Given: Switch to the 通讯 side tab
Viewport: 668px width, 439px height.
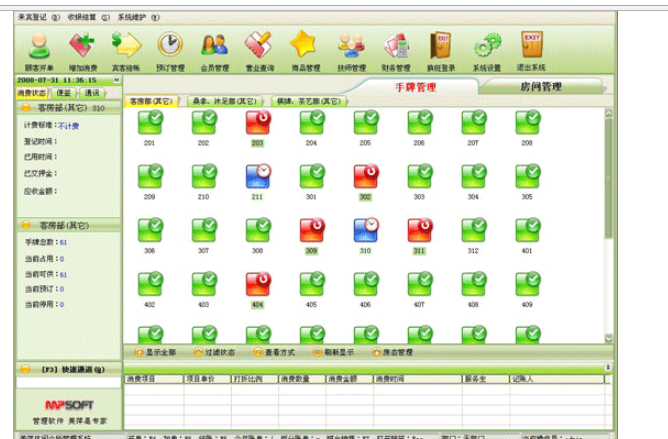Looking at the screenshot, I should point(92,93).
